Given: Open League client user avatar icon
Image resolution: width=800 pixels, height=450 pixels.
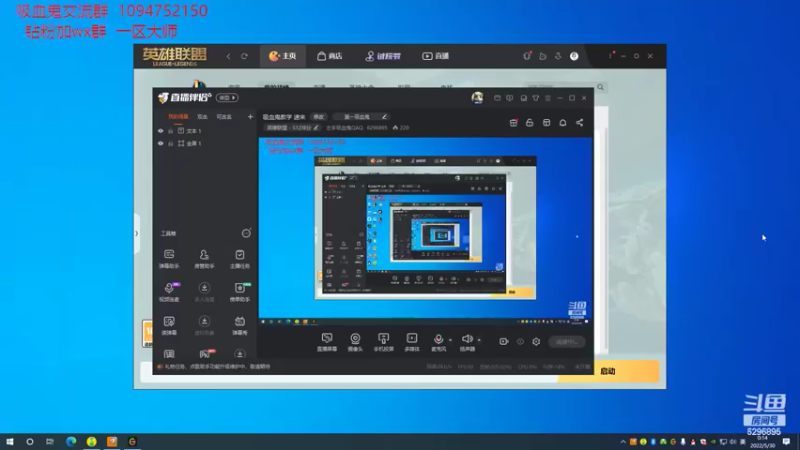Looking at the screenshot, I should pyautogui.click(x=574, y=56).
